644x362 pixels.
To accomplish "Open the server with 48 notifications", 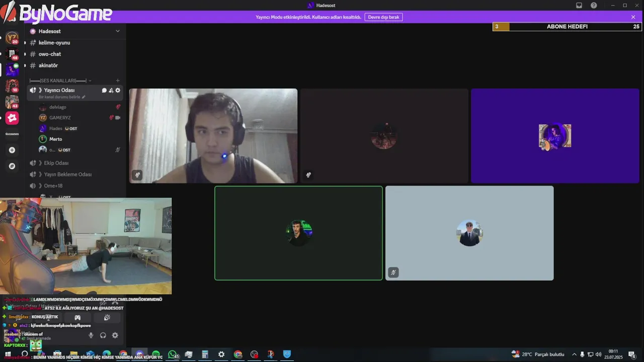I will click(12, 54).
